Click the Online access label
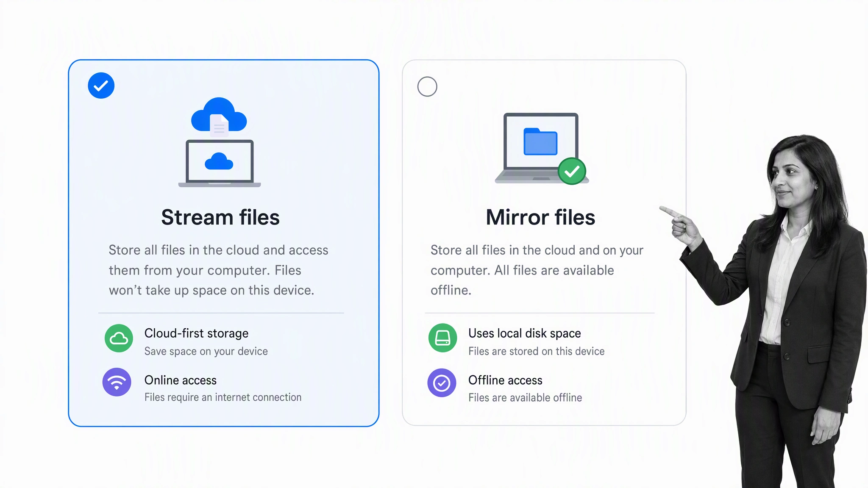 [x=180, y=380]
